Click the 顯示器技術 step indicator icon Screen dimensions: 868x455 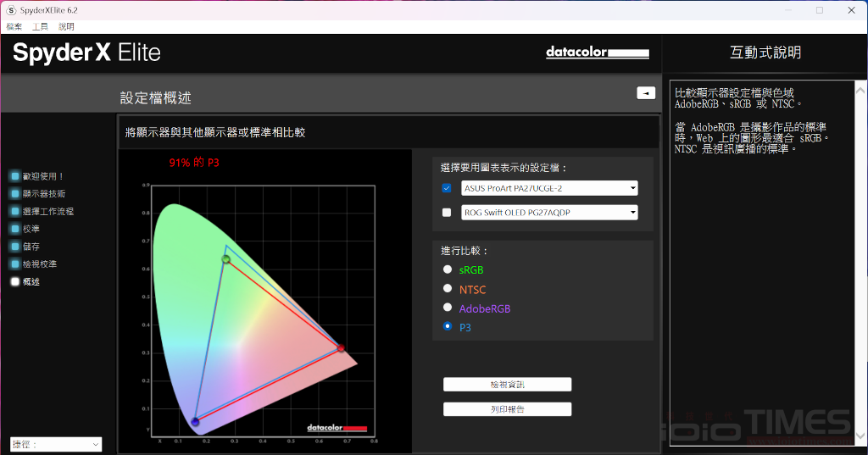point(15,194)
